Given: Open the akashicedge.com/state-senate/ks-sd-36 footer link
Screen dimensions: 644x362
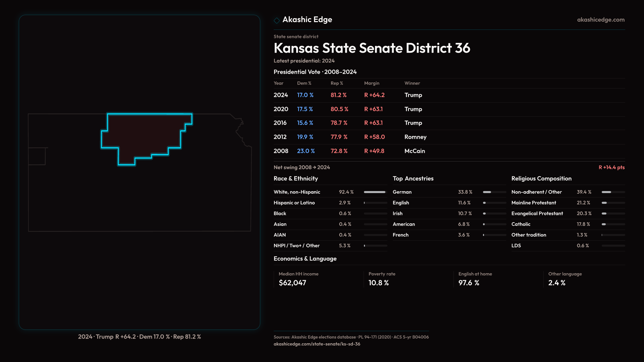Looking at the screenshot, I should [317, 344].
